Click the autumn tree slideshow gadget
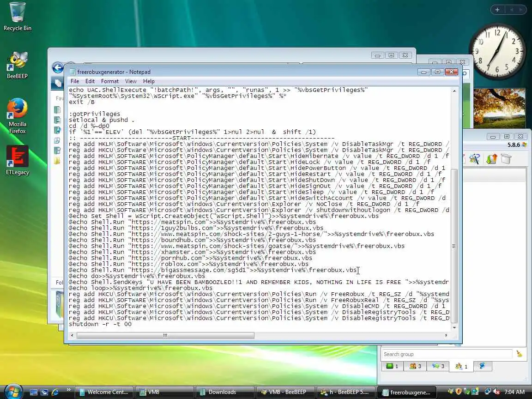The height and width of the screenshot is (399, 532). pyautogui.click(x=499, y=108)
